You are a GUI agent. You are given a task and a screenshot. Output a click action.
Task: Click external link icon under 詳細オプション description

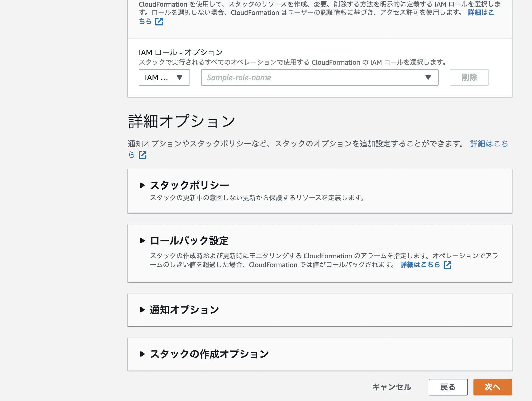143,155
